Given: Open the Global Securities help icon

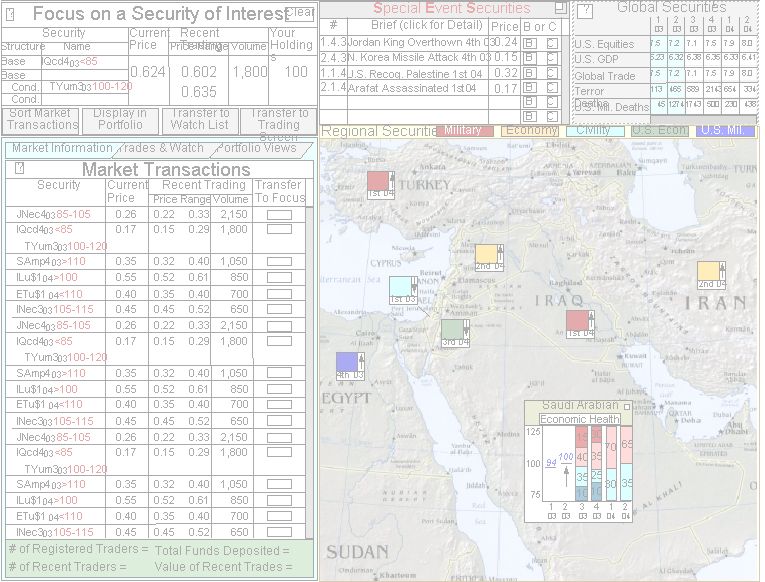Looking at the screenshot, I should [x=586, y=11].
